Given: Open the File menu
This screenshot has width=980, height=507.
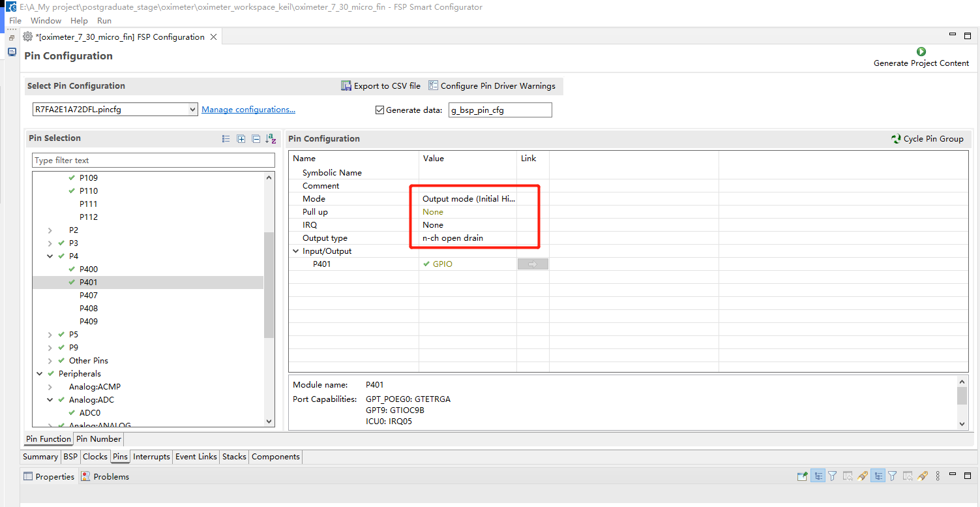Looking at the screenshot, I should pos(15,21).
